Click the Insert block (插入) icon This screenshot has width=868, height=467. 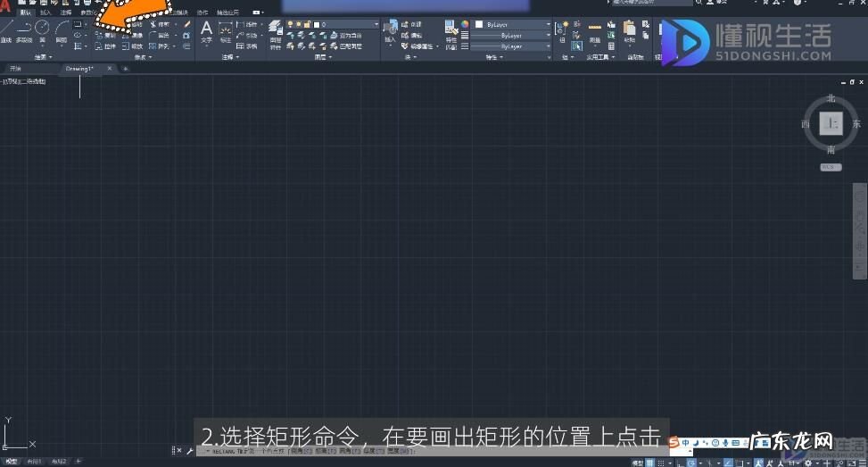click(390, 31)
